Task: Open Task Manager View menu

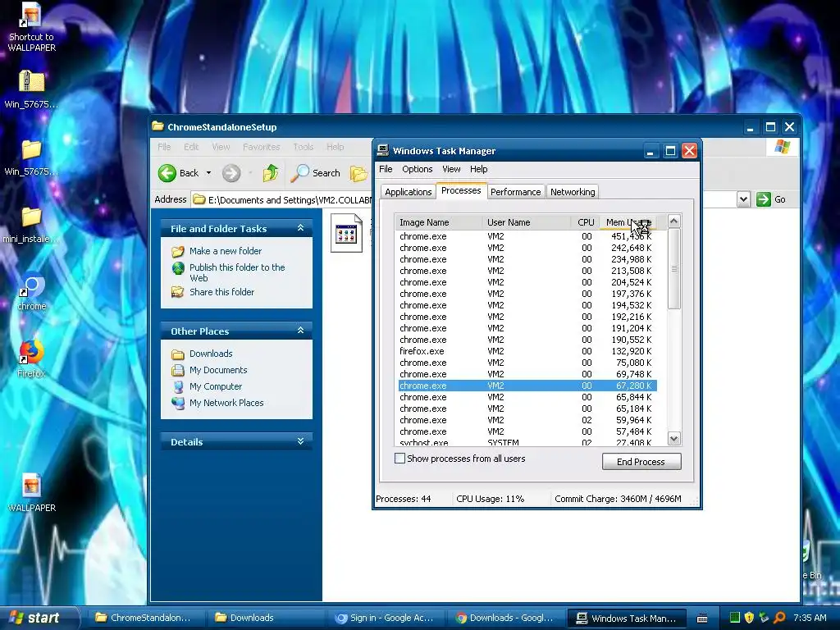Action: point(451,169)
